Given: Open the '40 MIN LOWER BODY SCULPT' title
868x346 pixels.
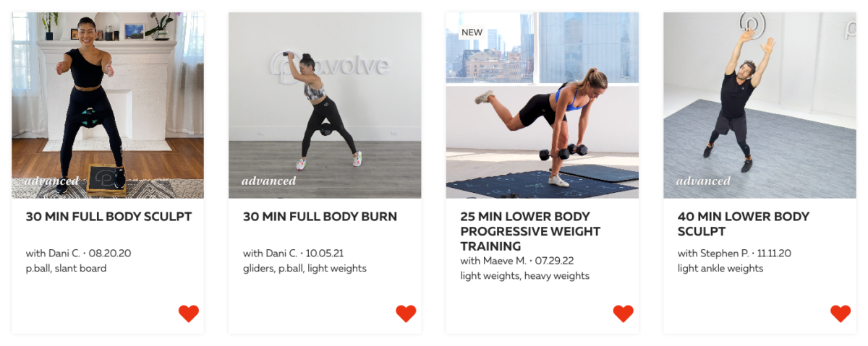Looking at the screenshot, I should click(x=744, y=224).
